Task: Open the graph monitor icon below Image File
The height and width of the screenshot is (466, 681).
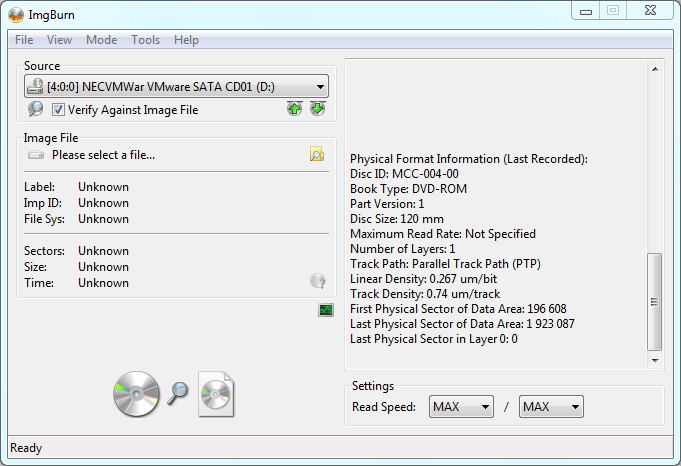Action: point(326,310)
